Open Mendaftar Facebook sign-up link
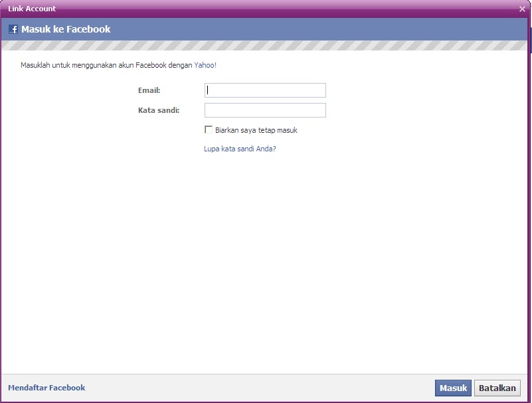Viewport: 532px width, 403px height. pos(46,388)
